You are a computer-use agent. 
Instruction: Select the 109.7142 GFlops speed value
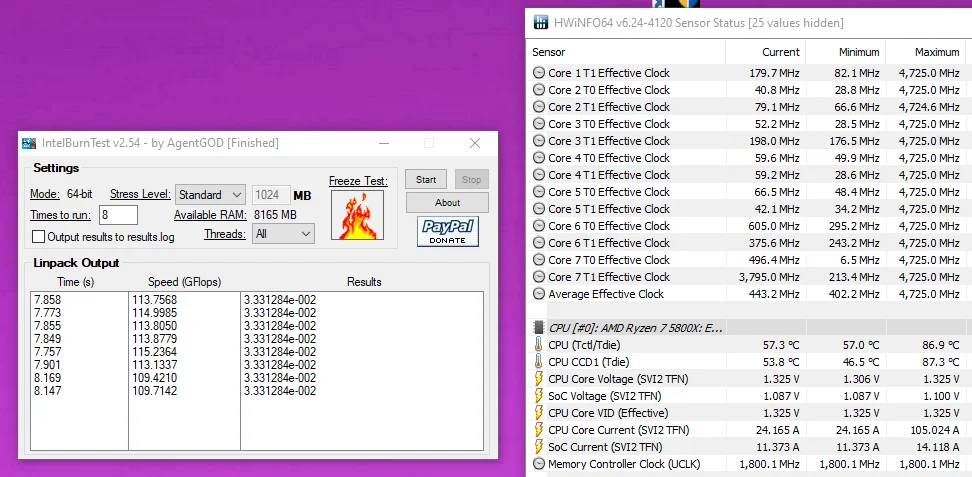point(154,391)
